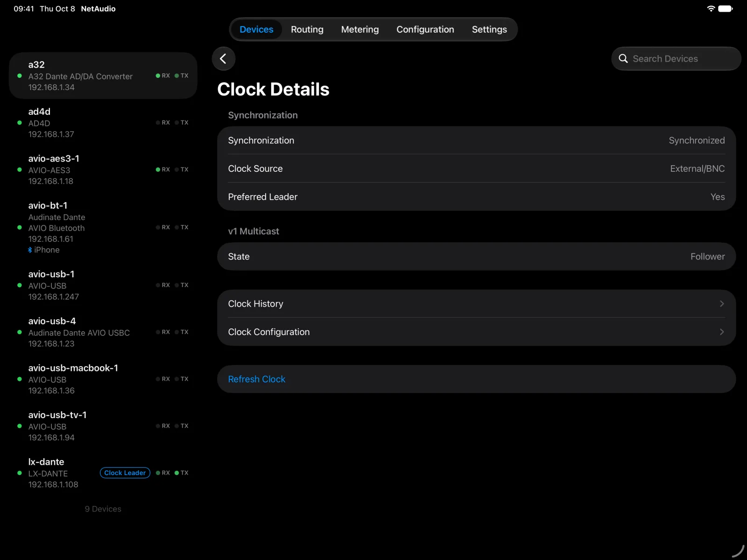Open Clock History chevron
The height and width of the screenshot is (560, 747).
(x=722, y=304)
